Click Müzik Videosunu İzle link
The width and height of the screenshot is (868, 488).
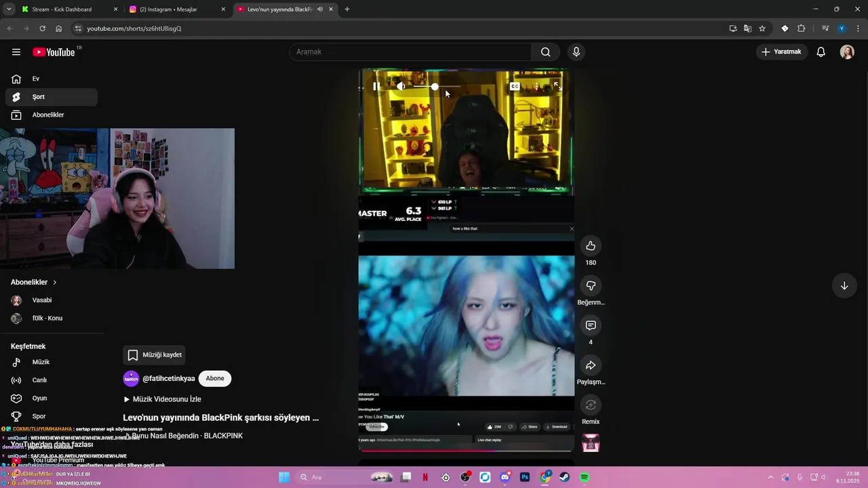point(162,399)
